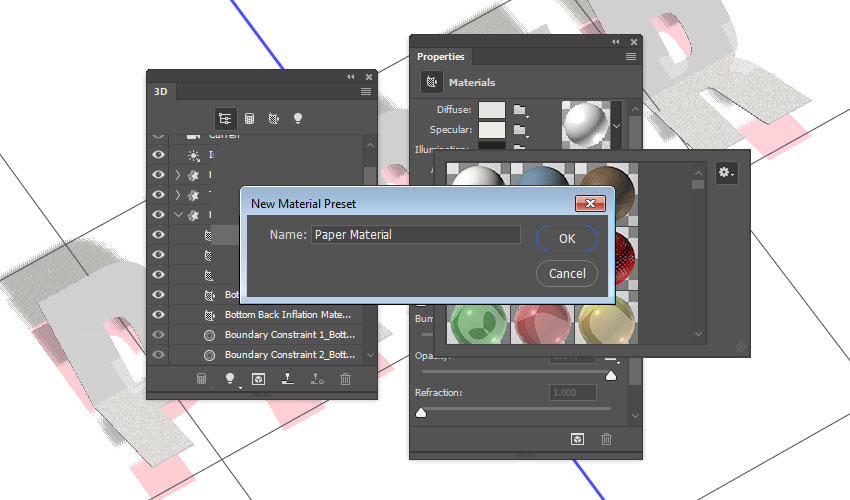
Task: Click the add new light bulb icon in 3D panel
Action: coord(230,379)
